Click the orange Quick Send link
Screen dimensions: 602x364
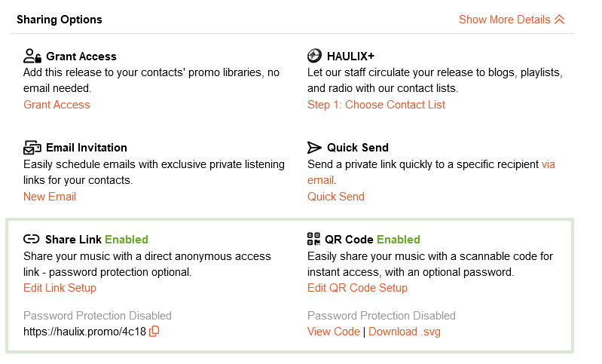(x=335, y=197)
